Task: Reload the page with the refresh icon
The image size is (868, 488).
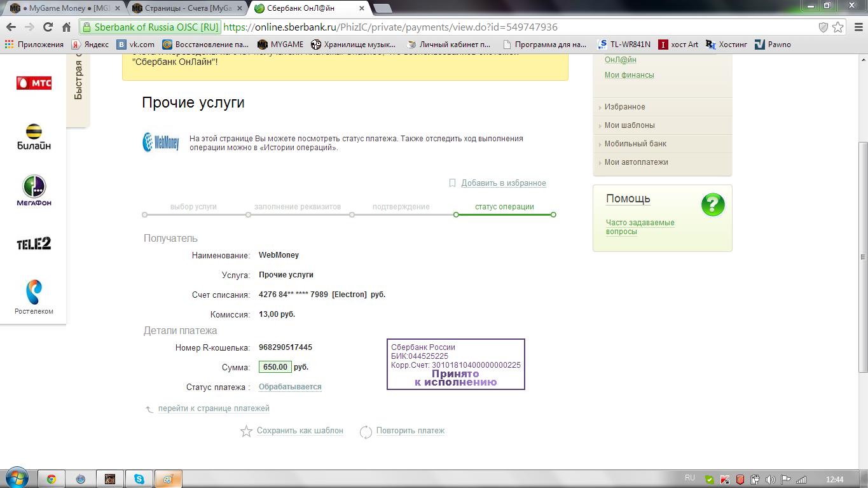Action: 48,27
